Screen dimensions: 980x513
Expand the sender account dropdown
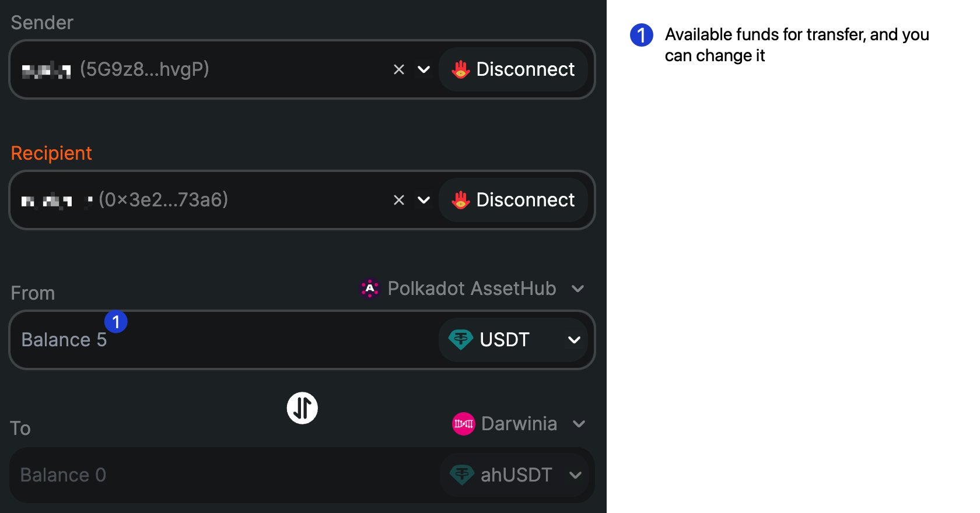pyautogui.click(x=424, y=69)
